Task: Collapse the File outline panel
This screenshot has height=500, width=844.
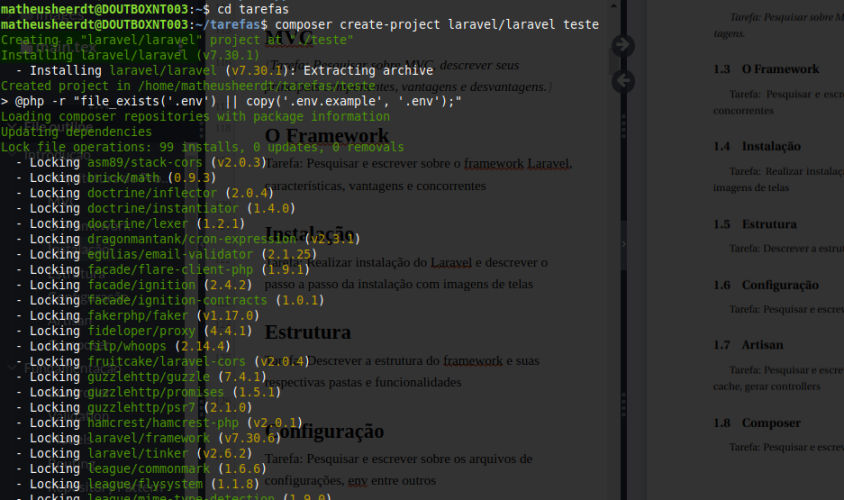Action: [11, 127]
